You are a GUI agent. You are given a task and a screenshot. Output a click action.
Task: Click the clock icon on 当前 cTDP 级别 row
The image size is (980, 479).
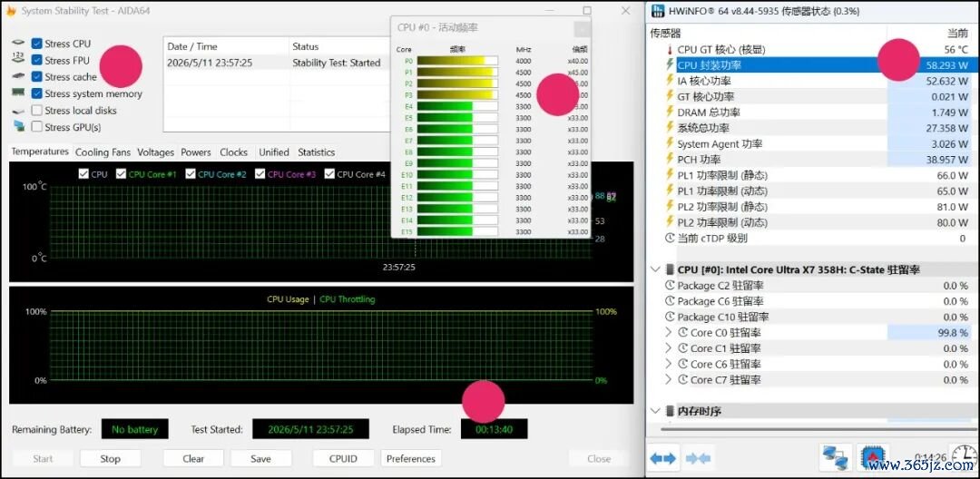tap(670, 238)
